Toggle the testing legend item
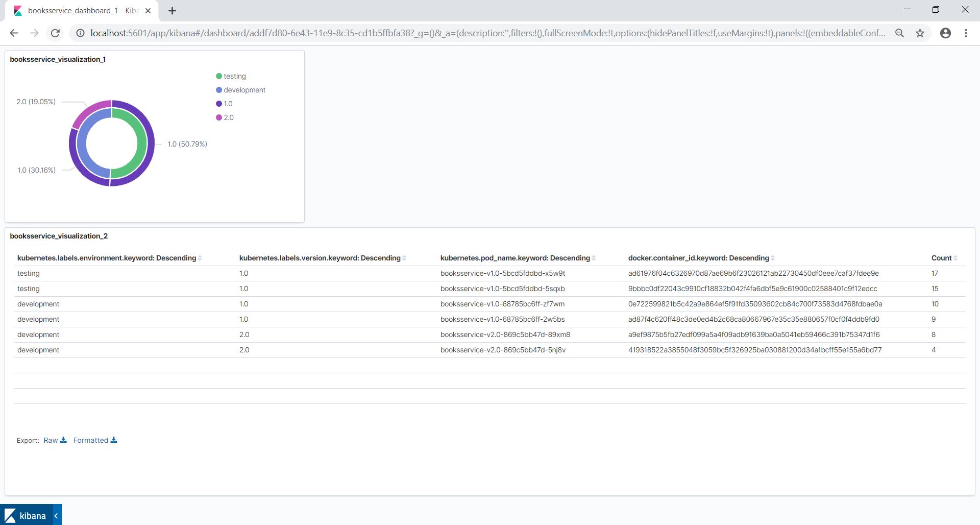Viewport: 980px width, 525px height. coord(234,76)
